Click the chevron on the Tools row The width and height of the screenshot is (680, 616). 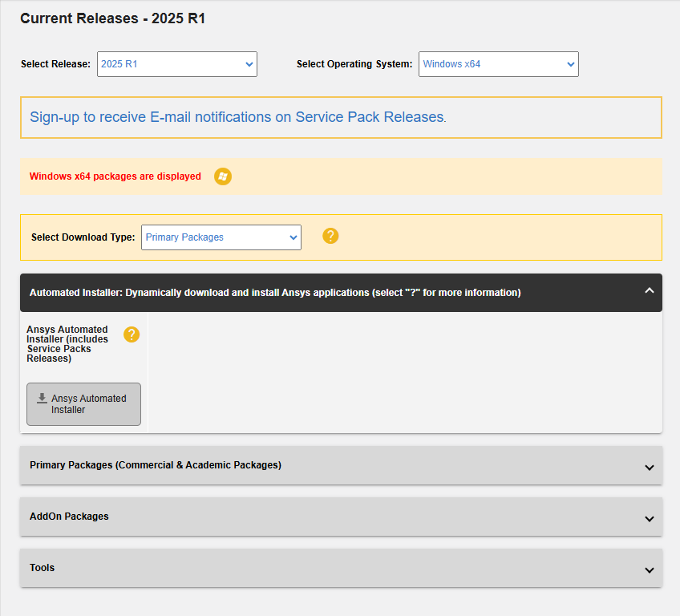click(650, 570)
